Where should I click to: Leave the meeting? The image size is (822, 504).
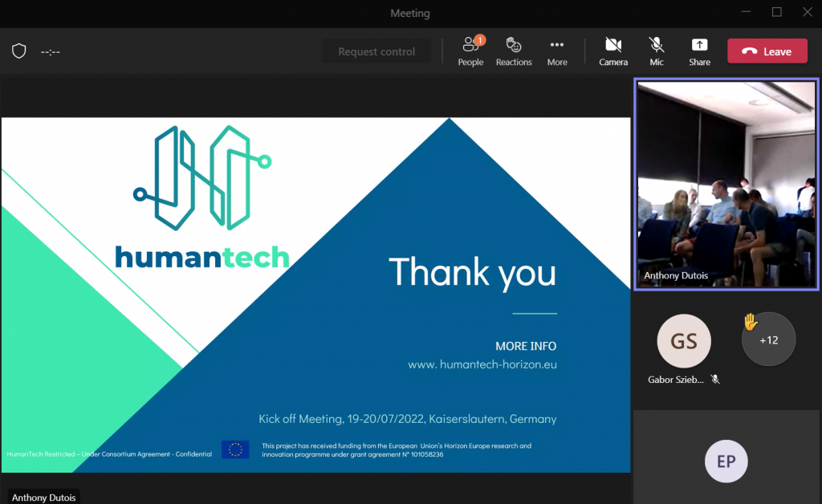point(767,51)
